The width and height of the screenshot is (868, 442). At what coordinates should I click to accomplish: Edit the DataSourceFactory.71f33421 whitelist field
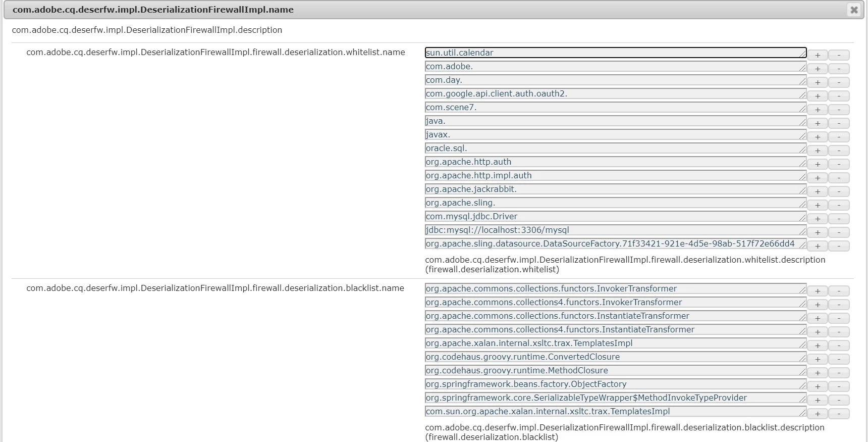point(616,243)
